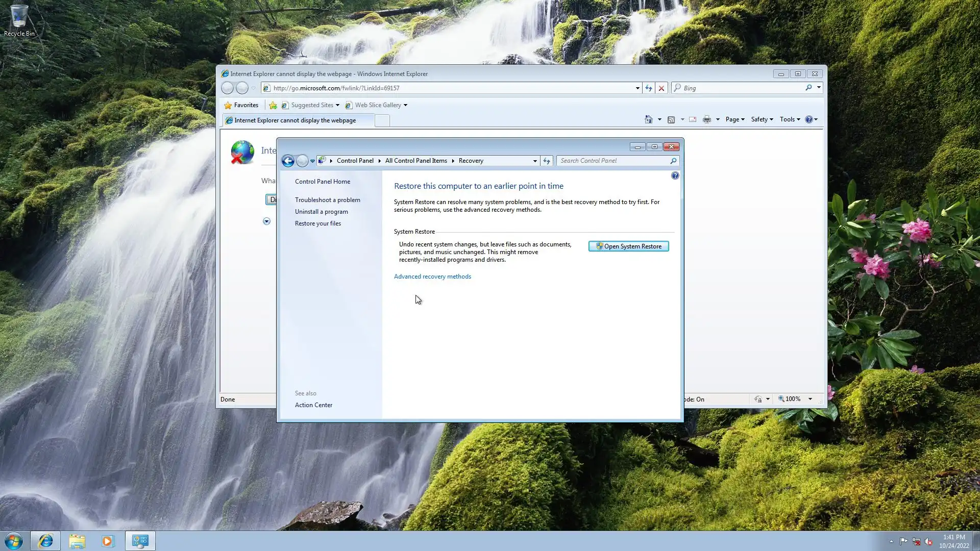Click the help question mark in Recovery
980x551 pixels.
point(675,176)
